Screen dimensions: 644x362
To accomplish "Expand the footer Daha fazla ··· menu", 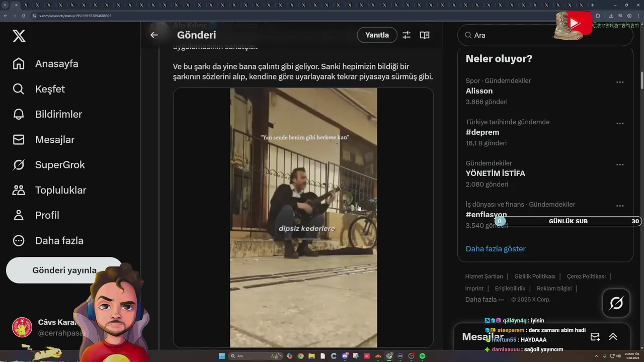I will tap(485, 300).
